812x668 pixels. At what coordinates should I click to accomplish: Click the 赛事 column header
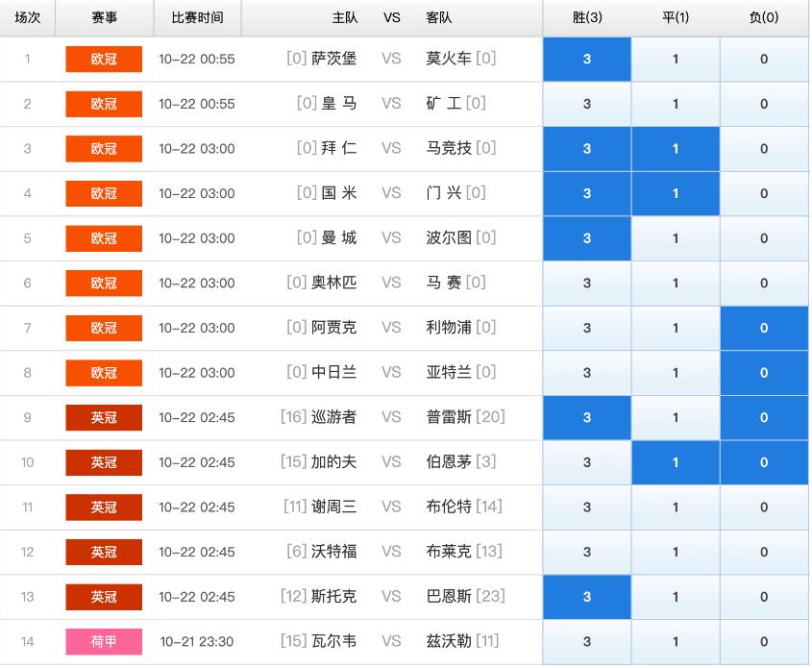104,17
